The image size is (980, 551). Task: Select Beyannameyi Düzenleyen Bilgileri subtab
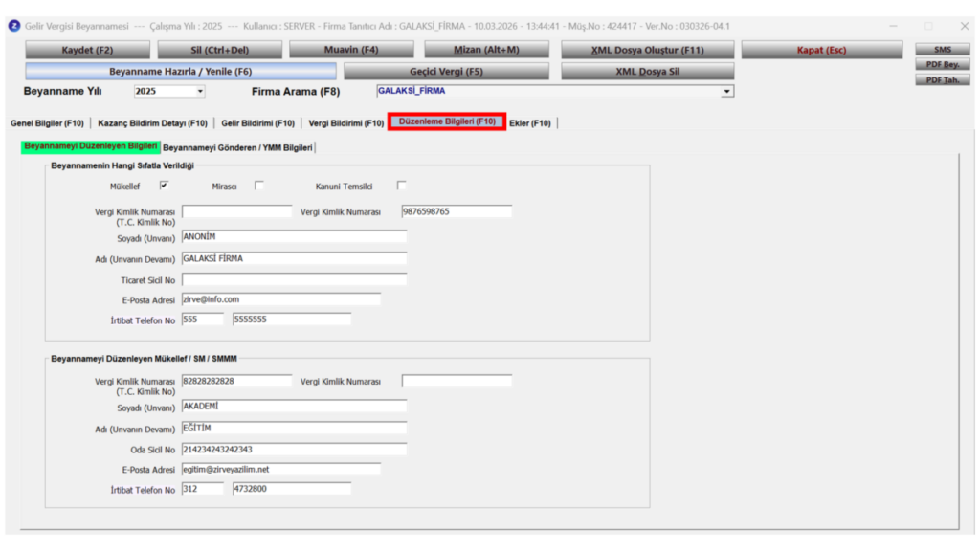(91, 146)
